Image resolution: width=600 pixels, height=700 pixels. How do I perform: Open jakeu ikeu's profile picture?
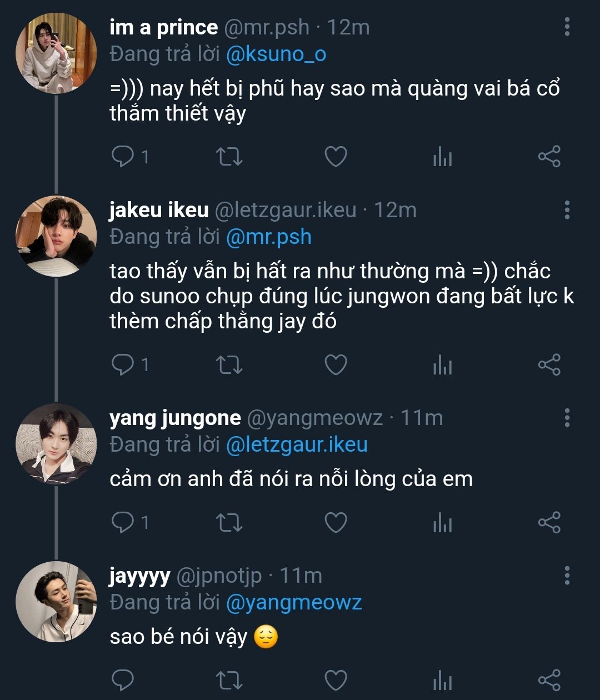(x=56, y=236)
